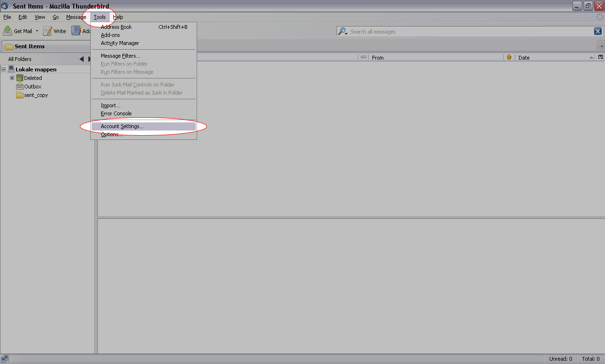Clear the search box with X button
Screen dimensions: 605x364
point(597,32)
